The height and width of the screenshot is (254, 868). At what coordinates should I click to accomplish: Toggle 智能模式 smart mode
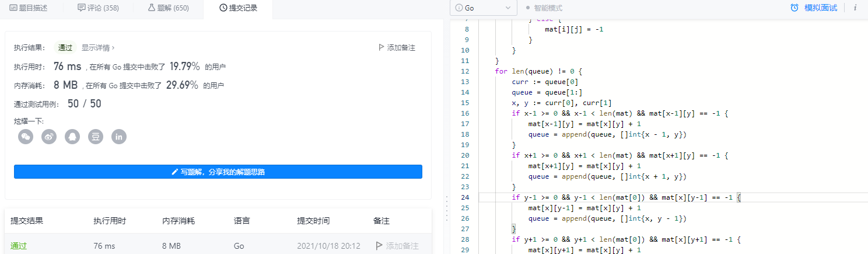click(x=544, y=8)
